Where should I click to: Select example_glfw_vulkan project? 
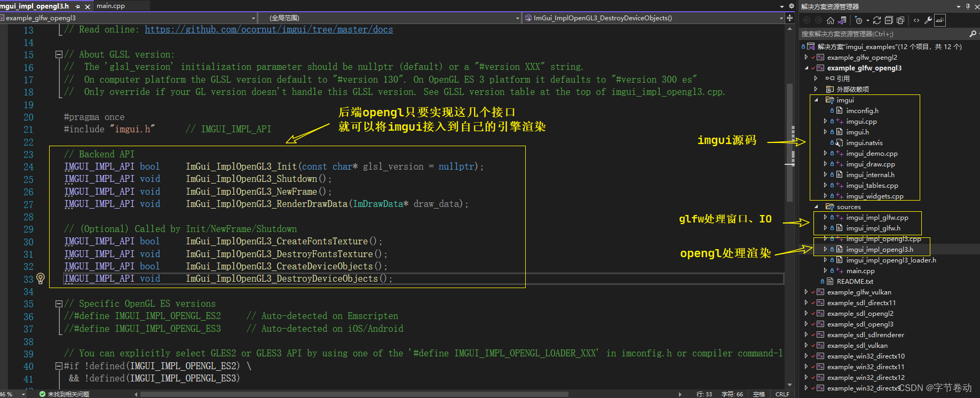point(859,292)
